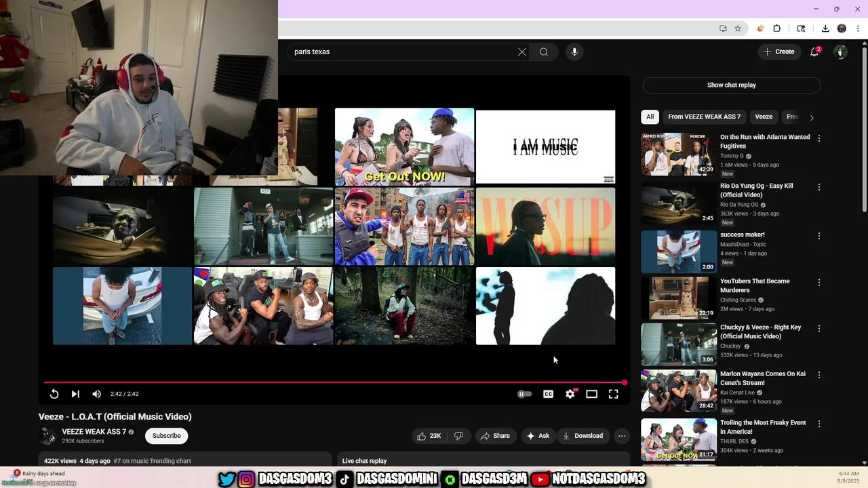Image resolution: width=868 pixels, height=488 pixels.
Task: Toggle closed captions CC button
Action: (548, 394)
